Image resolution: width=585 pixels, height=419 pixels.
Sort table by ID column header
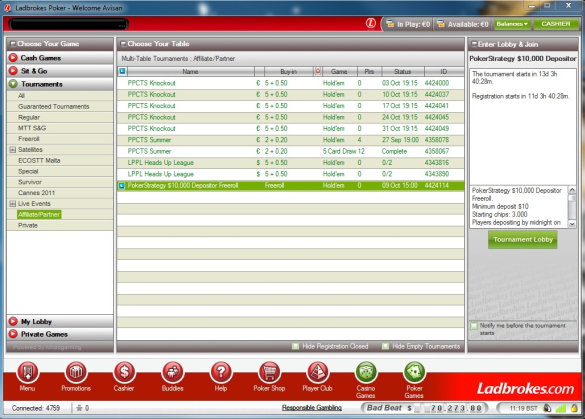444,71
